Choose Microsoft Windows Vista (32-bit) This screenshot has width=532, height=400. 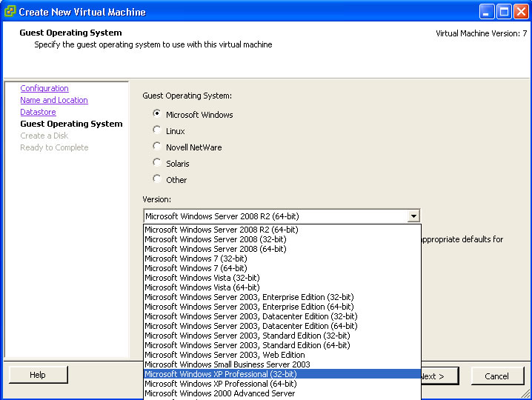tap(282, 278)
